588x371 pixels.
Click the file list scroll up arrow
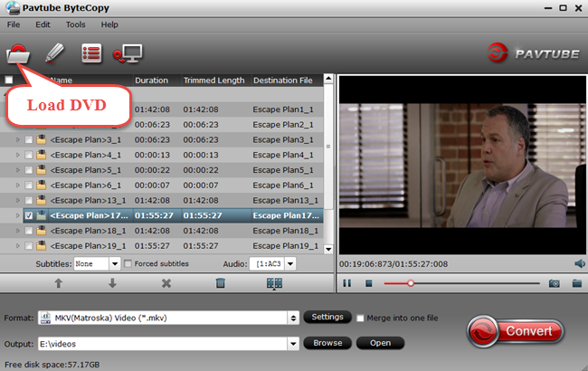coord(328,79)
